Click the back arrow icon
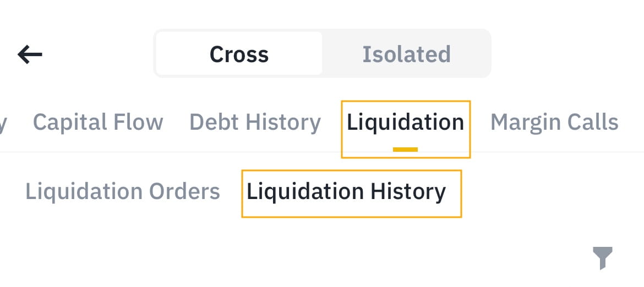The image size is (644, 287). [30, 54]
